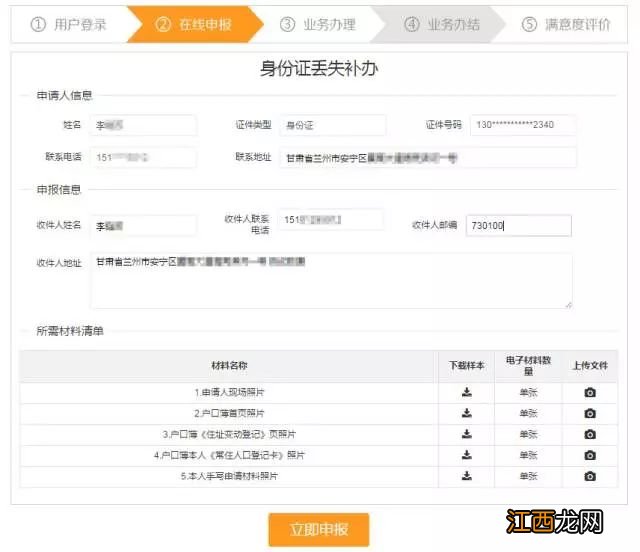Click the 身份证丢失补办 page title
640x552 pixels.
(x=319, y=68)
